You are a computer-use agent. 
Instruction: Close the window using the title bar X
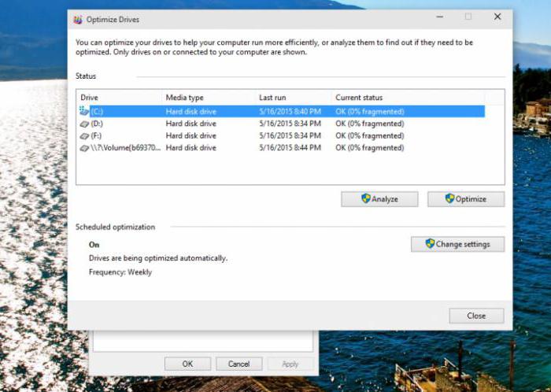pos(497,17)
